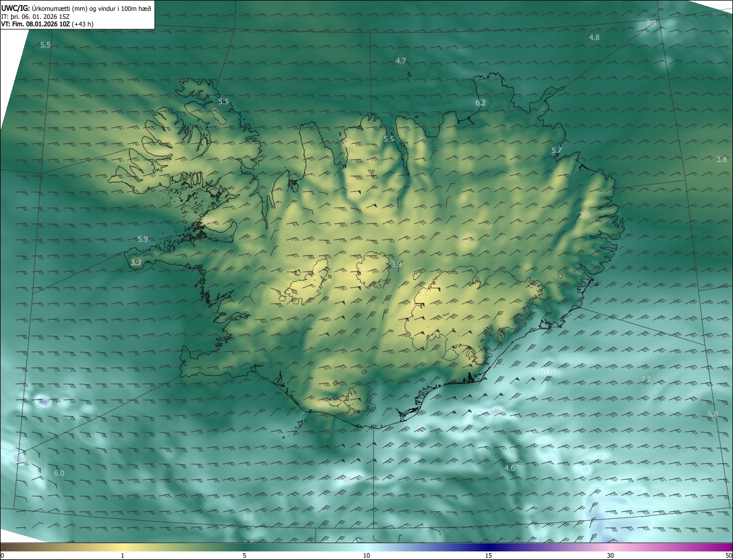Viewport: 733px width, 560px height.
Task: Click the 2.0 value label
Action: [584, 215]
